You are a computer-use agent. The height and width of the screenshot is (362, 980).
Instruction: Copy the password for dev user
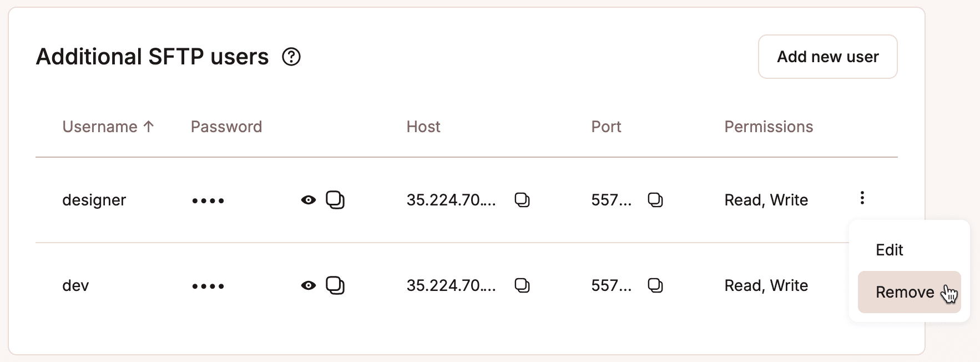pyautogui.click(x=336, y=285)
